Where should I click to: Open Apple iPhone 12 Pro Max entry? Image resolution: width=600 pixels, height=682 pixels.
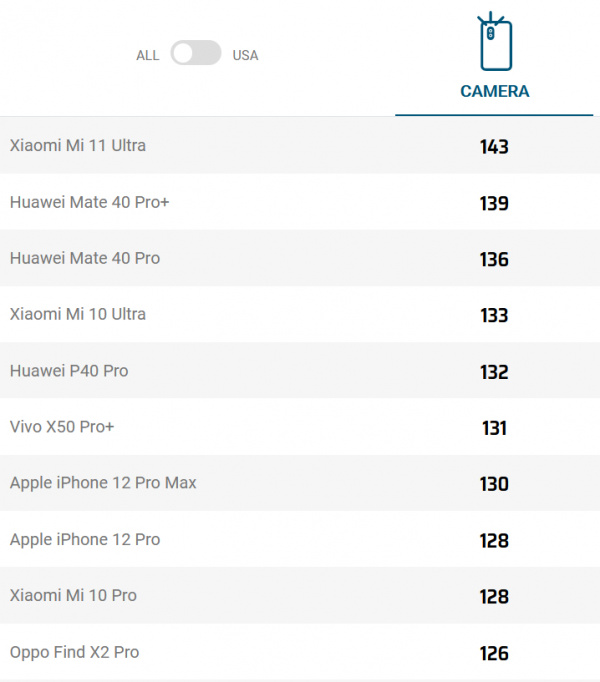coord(103,483)
